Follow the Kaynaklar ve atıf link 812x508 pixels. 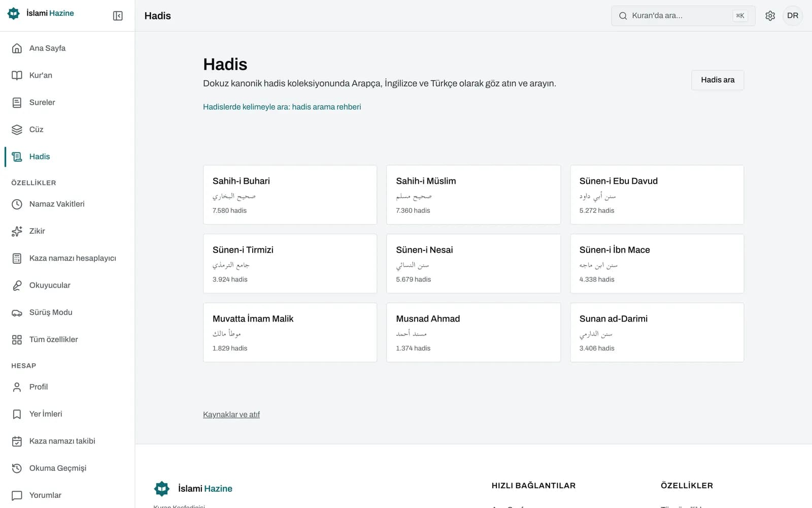(231, 415)
